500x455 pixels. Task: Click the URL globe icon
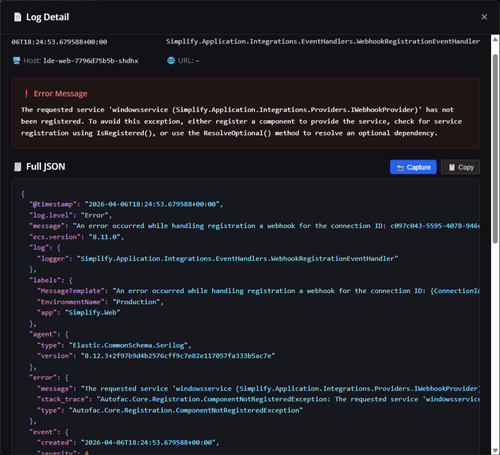171,61
